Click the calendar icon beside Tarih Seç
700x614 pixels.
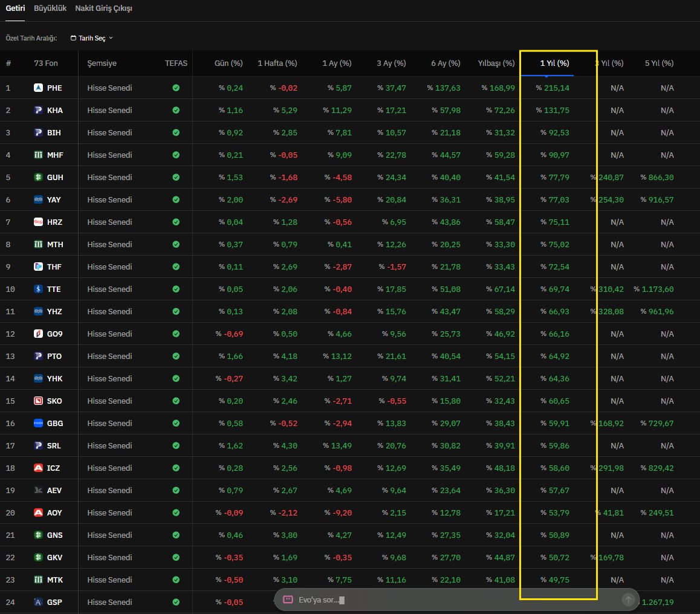(x=73, y=38)
